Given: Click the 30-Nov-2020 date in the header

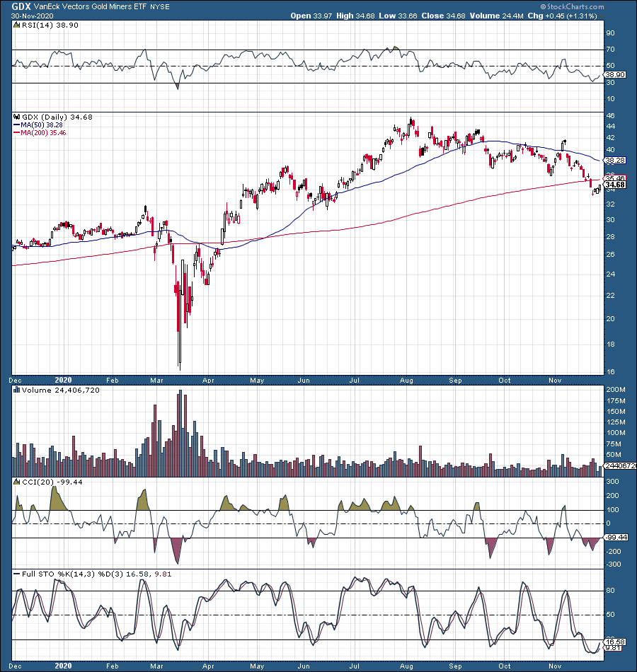Looking at the screenshot, I should (32, 16).
